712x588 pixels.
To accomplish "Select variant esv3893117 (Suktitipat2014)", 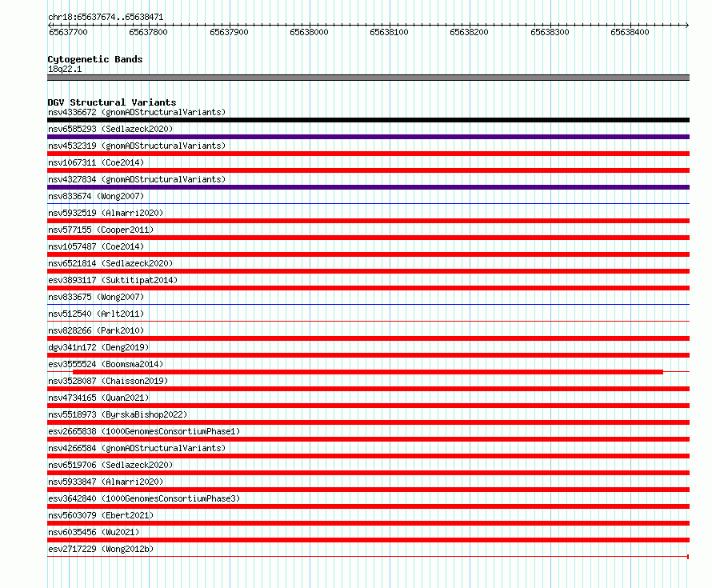I will tap(113, 280).
